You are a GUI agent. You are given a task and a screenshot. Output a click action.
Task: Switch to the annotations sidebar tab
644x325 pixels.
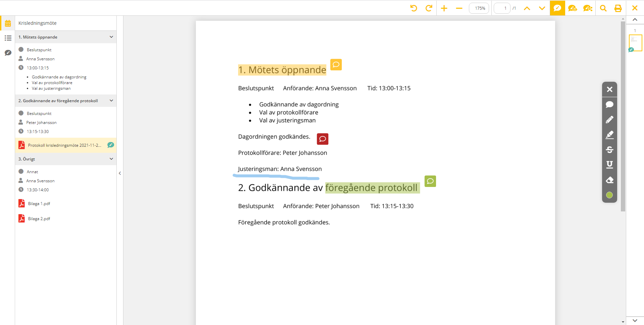pos(8,53)
